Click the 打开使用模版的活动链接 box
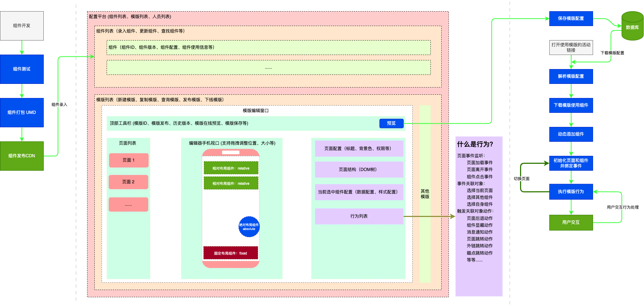Screen dimensions: 644x307 [x=571, y=47]
